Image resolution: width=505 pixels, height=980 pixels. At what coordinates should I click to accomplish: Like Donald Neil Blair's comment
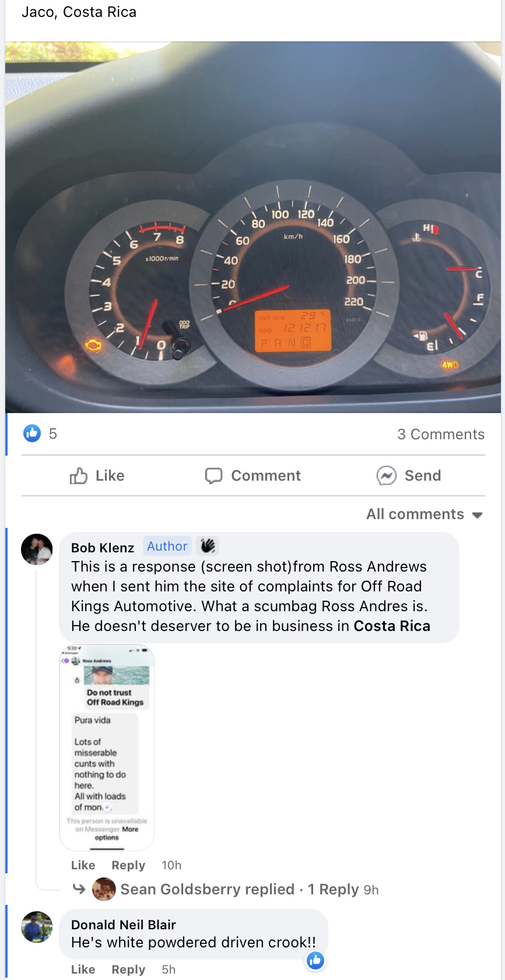(x=83, y=970)
